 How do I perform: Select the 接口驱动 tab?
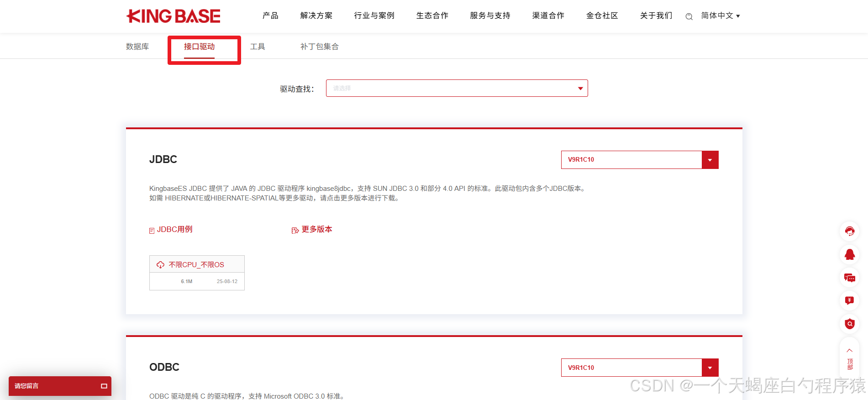click(199, 47)
